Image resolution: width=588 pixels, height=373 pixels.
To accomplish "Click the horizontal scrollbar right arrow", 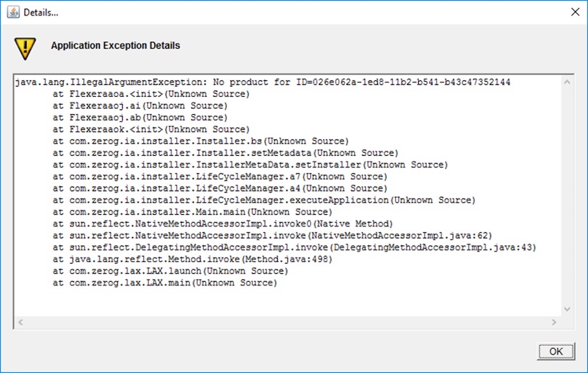I will (x=554, y=323).
